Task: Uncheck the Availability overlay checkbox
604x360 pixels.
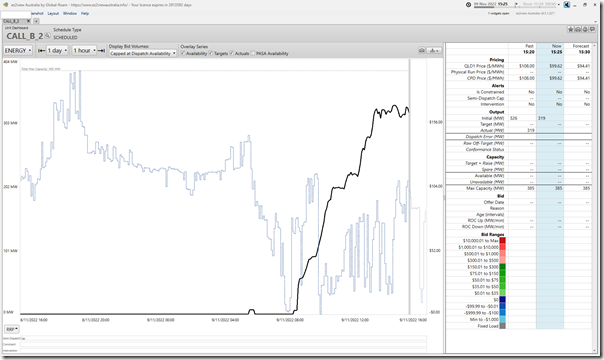Action: pyautogui.click(x=183, y=53)
